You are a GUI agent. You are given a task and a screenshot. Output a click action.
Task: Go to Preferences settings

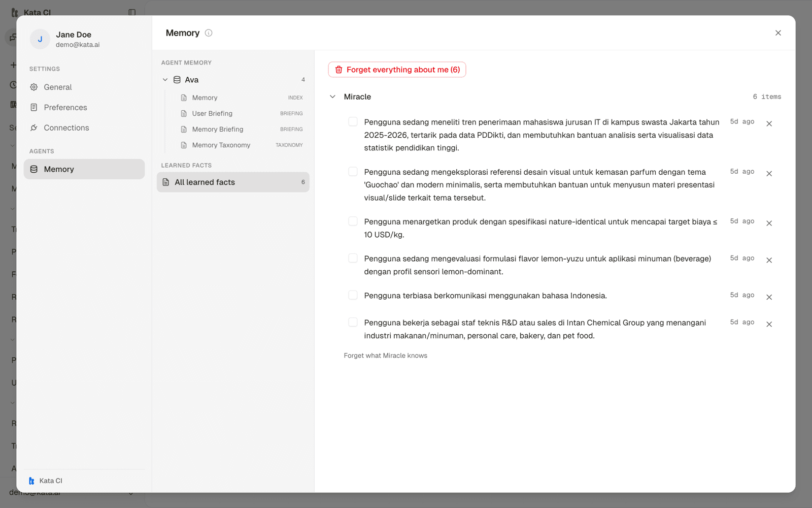point(84,108)
